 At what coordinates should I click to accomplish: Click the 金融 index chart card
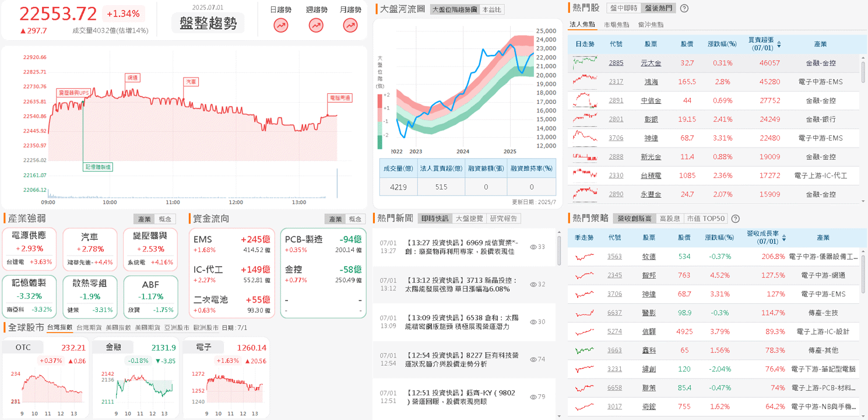[135, 379]
